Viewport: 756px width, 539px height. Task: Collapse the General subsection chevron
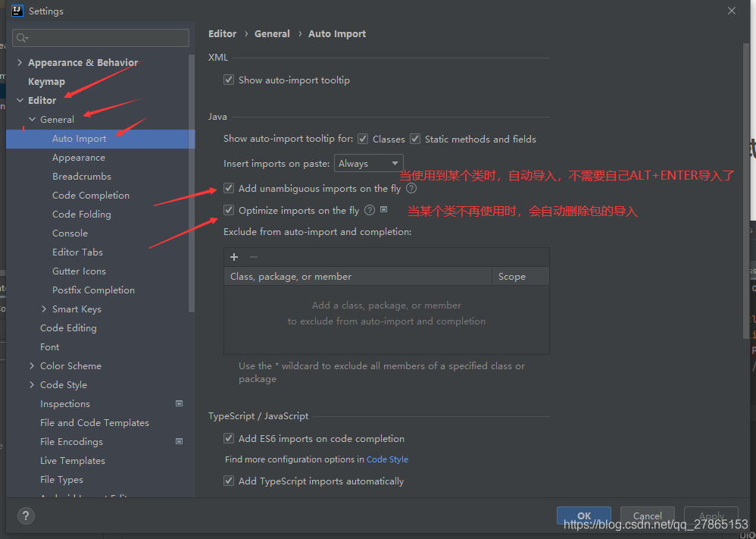coord(33,119)
